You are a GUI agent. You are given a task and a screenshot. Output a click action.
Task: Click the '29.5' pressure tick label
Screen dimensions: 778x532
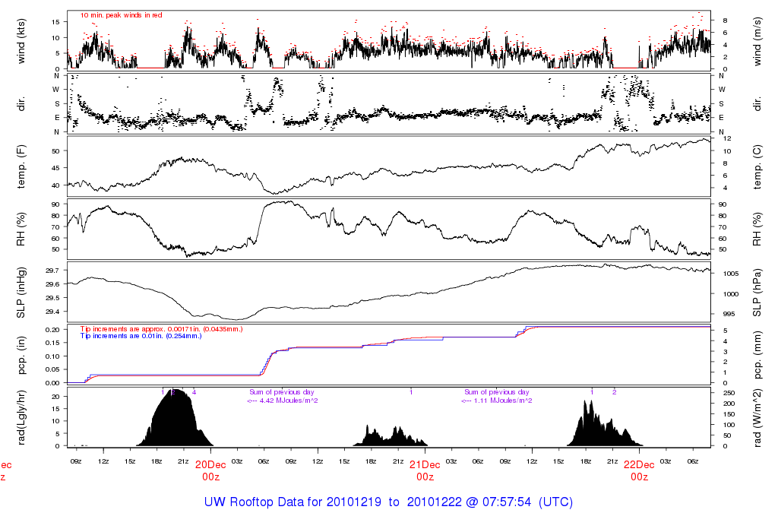(52, 298)
